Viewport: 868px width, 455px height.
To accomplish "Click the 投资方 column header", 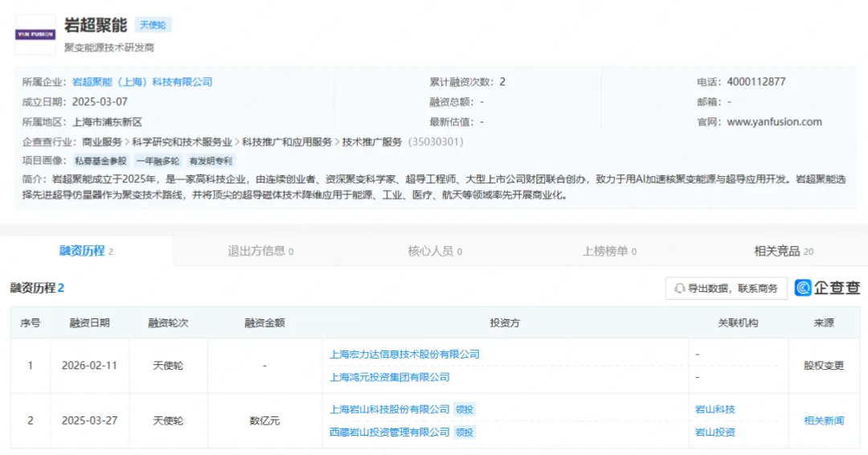I will point(504,322).
